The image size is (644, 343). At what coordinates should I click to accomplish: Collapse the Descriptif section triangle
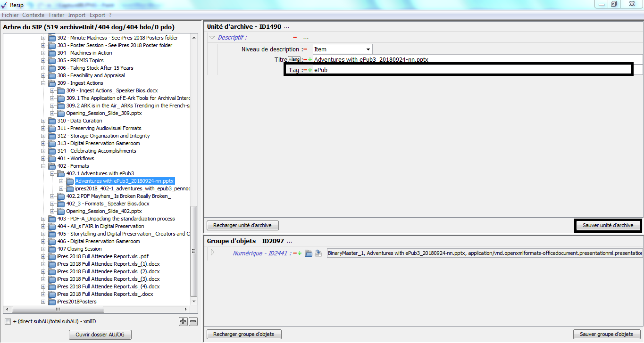click(x=212, y=38)
